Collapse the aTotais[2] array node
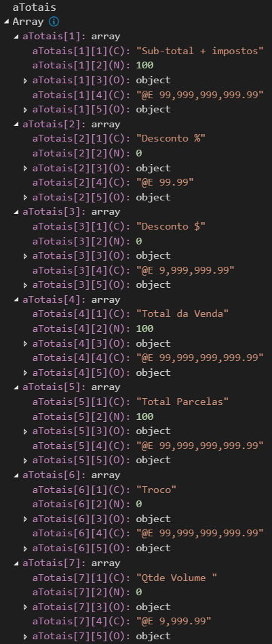The height and width of the screenshot is (644, 272). click(16, 125)
